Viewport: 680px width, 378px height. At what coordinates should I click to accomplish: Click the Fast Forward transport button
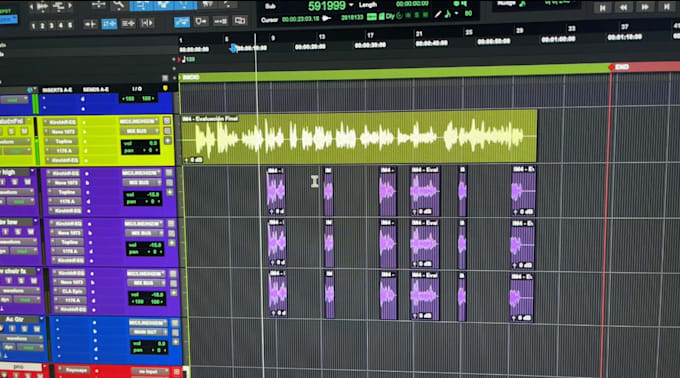coord(645,7)
